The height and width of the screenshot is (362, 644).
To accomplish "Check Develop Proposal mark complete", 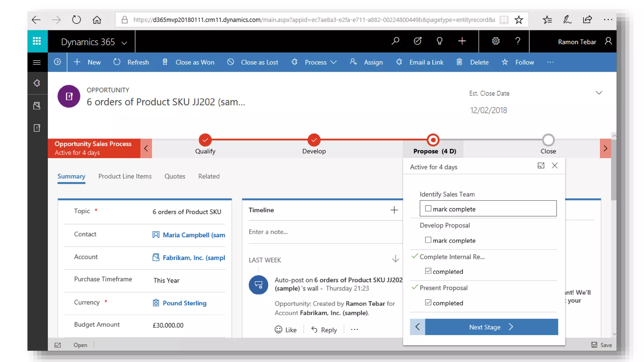I will 428,240.
